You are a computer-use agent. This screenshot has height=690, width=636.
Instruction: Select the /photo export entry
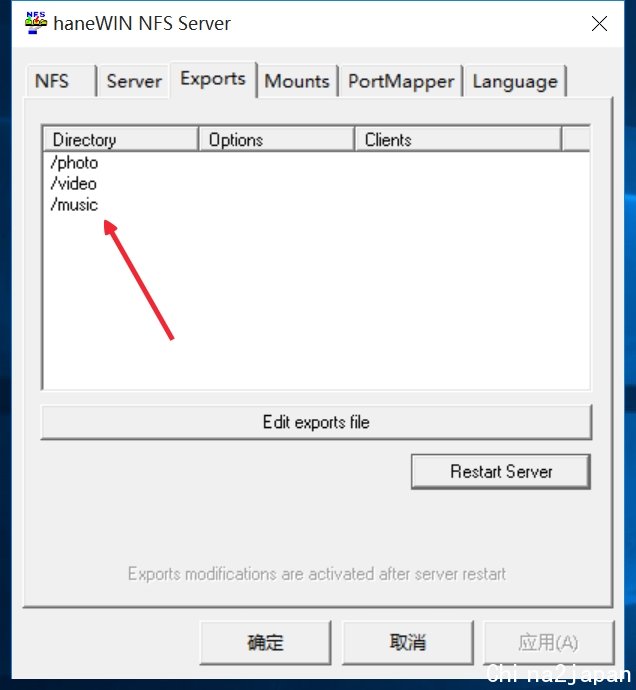point(74,163)
